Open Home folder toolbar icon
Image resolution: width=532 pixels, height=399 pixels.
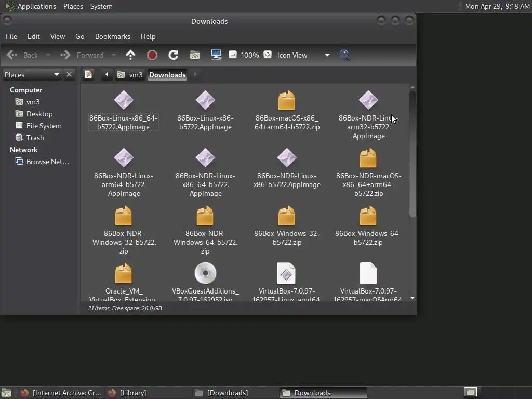click(x=195, y=55)
